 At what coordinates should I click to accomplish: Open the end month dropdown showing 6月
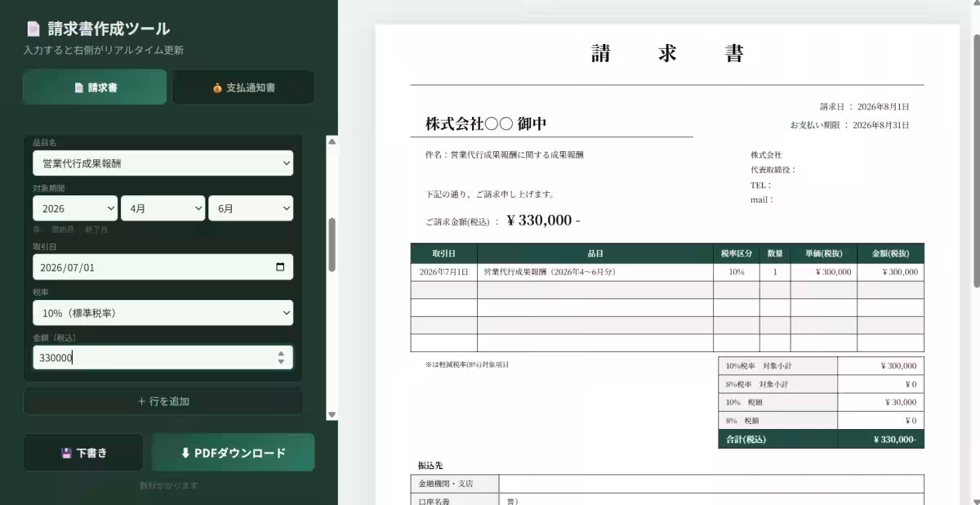tap(251, 208)
